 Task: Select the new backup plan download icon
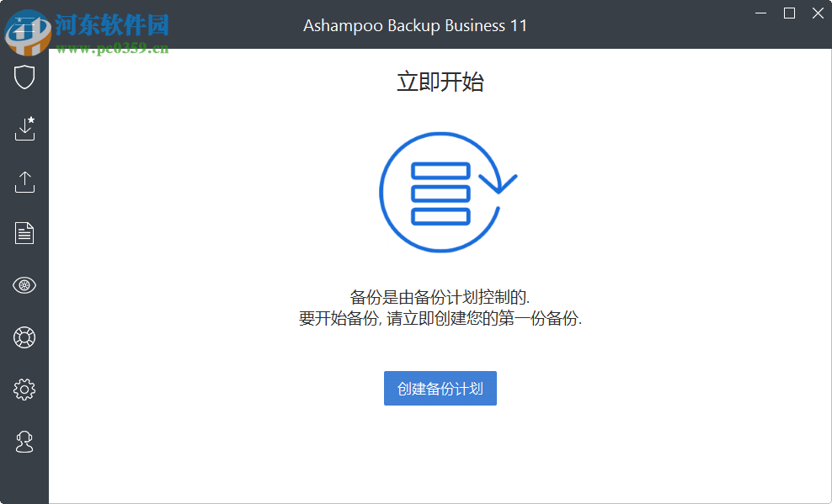point(24,129)
